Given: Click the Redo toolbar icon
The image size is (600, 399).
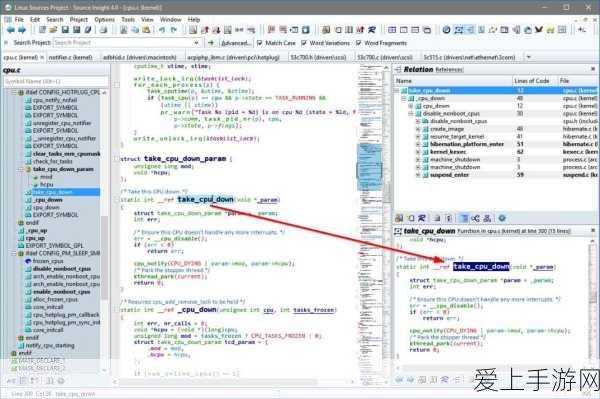Looking at the screenshot, I should pyautogui.click(x=174, y=30).
